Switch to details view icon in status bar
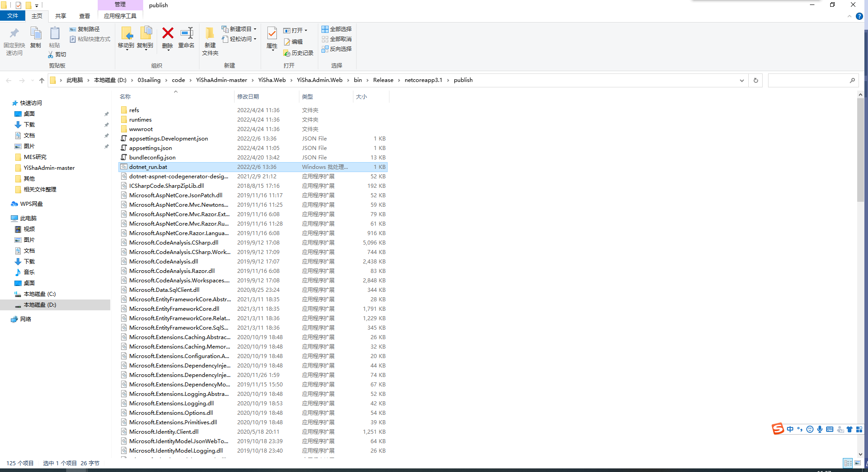 pyautogui.click(x=848, y=463)
